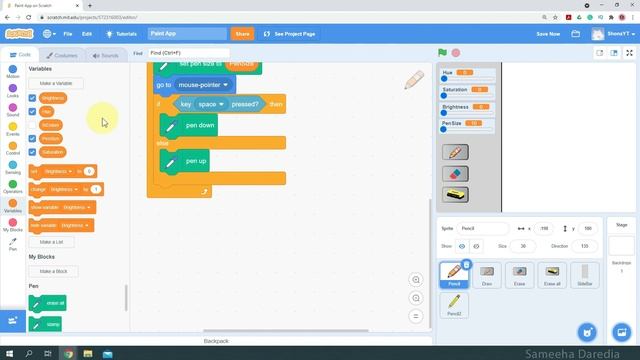Open the Edit menu
The image size is (640, 360).
[87, 34]
